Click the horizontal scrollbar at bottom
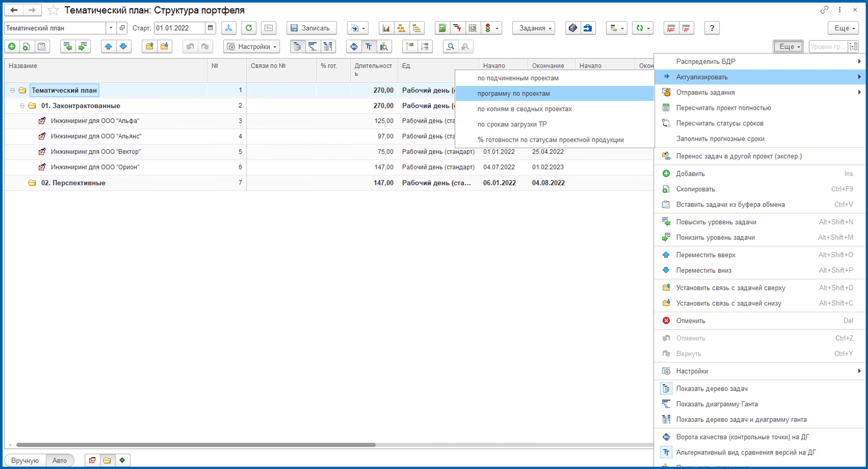The height and width of the screenshot is (469, 868). click(x=195, y=445)
